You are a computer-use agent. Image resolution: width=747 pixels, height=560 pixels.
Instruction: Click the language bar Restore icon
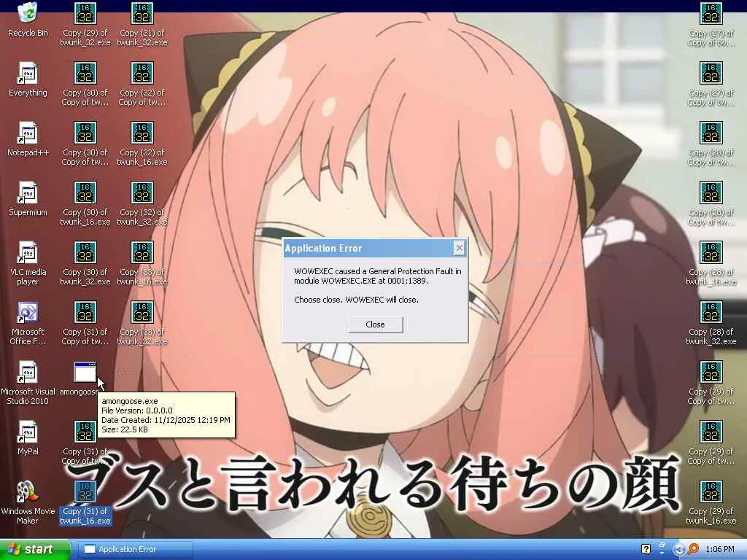[x=662, y=545]
